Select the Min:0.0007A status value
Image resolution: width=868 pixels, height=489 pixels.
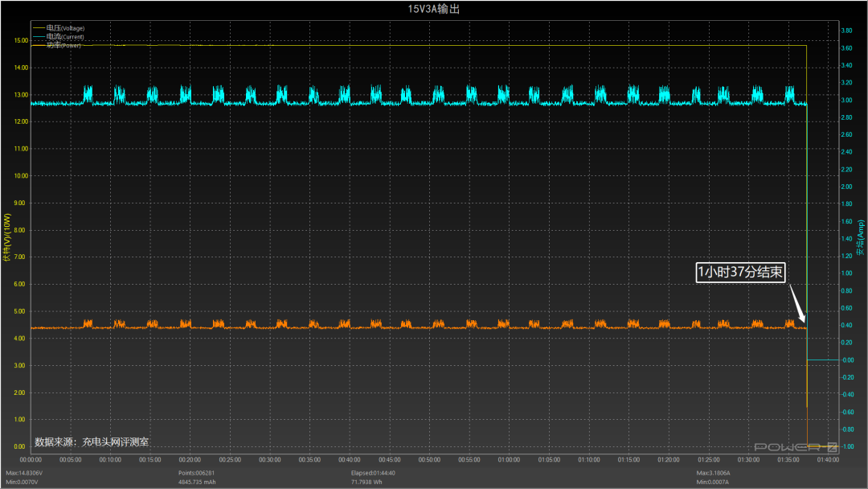[x=712, y=482]
